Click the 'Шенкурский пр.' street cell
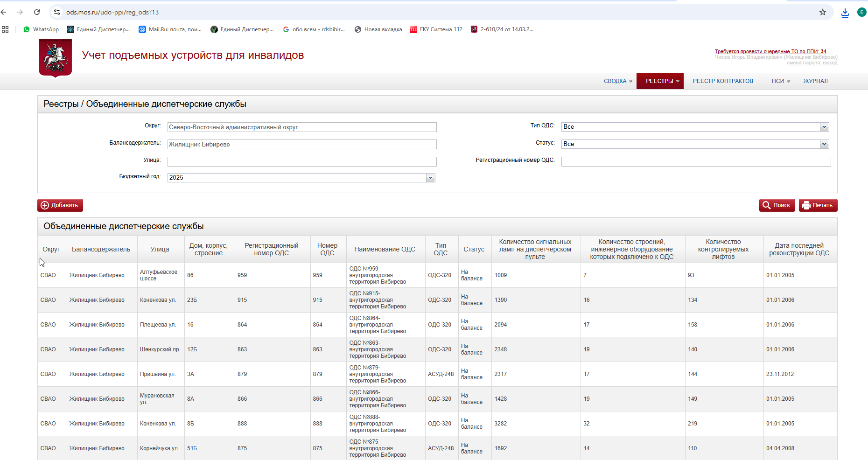 click(x=160, y=349)
